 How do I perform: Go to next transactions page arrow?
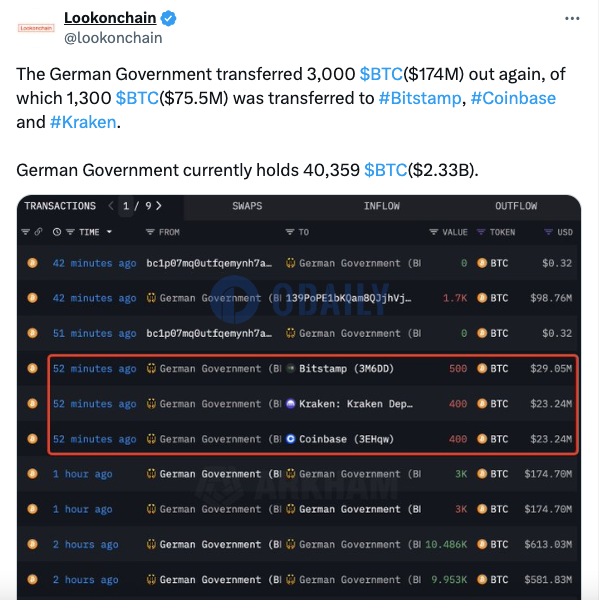tap(158, 206)
